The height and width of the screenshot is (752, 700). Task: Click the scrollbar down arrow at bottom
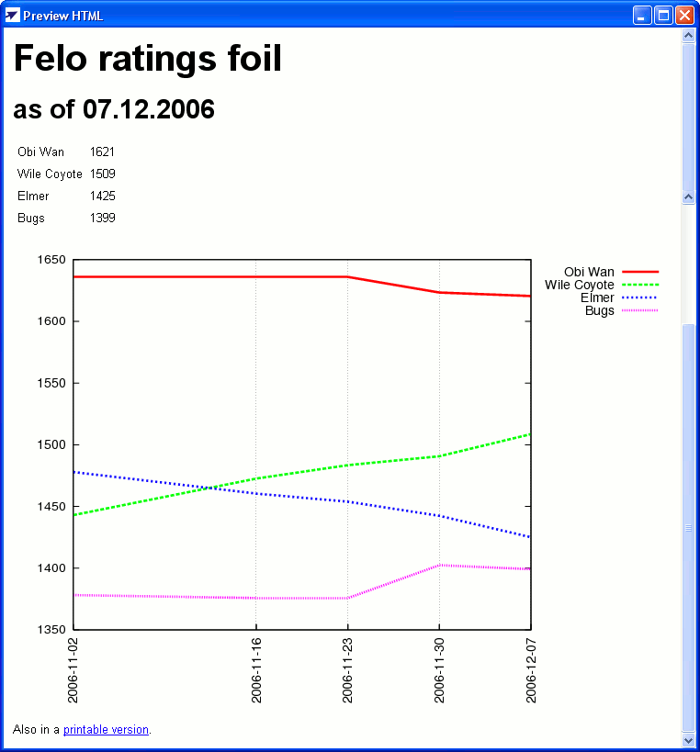688,740
